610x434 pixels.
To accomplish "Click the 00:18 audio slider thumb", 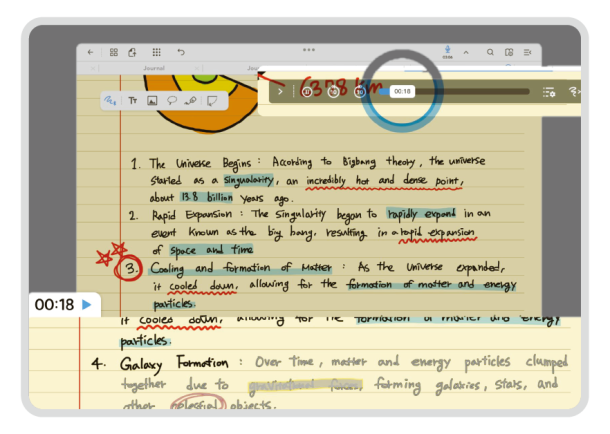I will click(402, 91).
